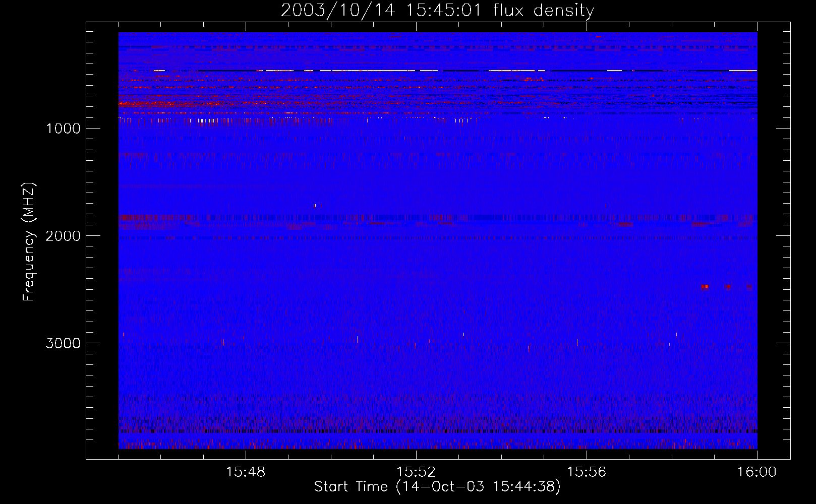Click the 15:48 time tick label
Image resolution: width=816 pixels, height=504 pixels.
tap(246, 472)
